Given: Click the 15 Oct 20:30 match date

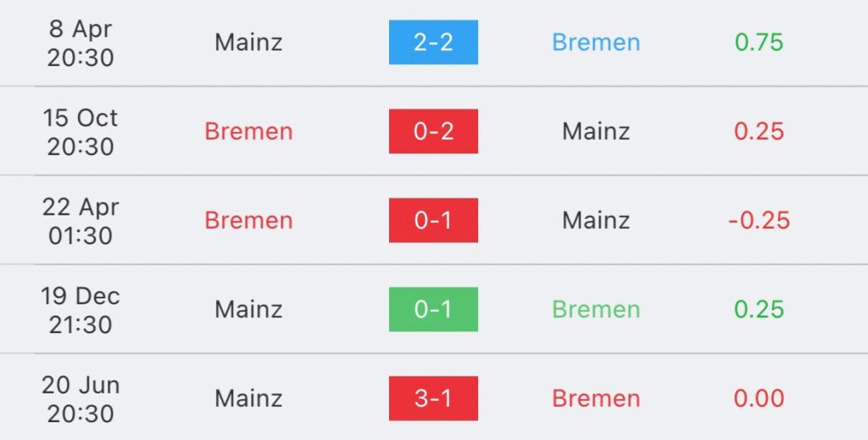Looking at the screenshot, I should [81, 132].
